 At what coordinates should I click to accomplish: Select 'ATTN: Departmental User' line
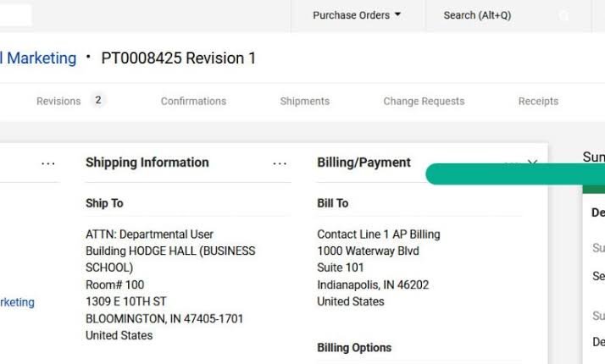[x=149, y=234]
